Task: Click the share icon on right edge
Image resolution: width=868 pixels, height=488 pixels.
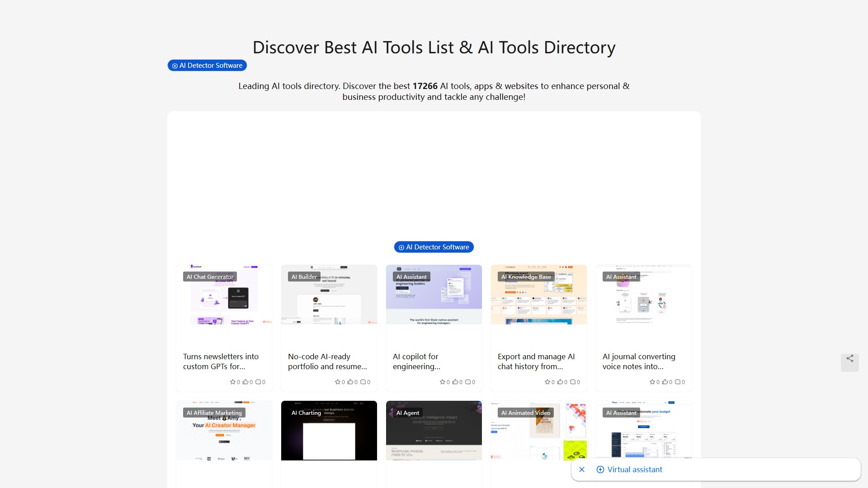Action: (849, 359)
